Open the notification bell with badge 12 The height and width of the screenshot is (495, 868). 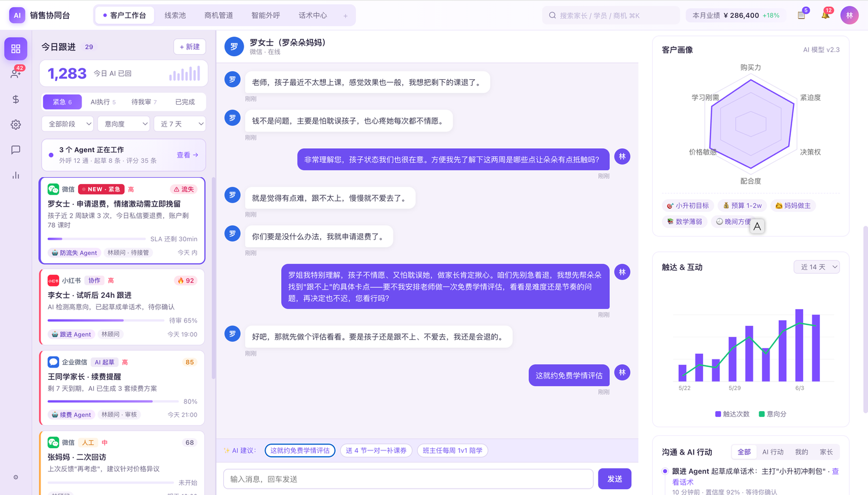pos(826,15)
